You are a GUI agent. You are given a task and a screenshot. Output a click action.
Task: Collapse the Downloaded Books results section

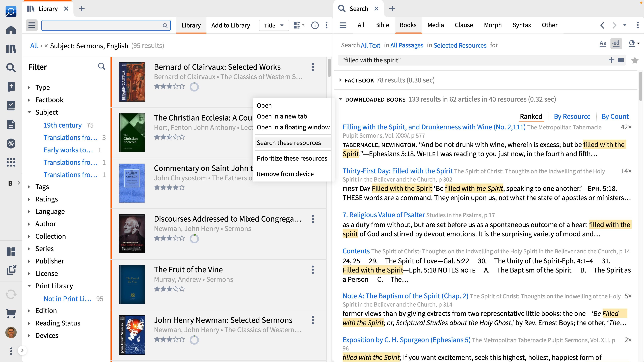pos(340,99)
